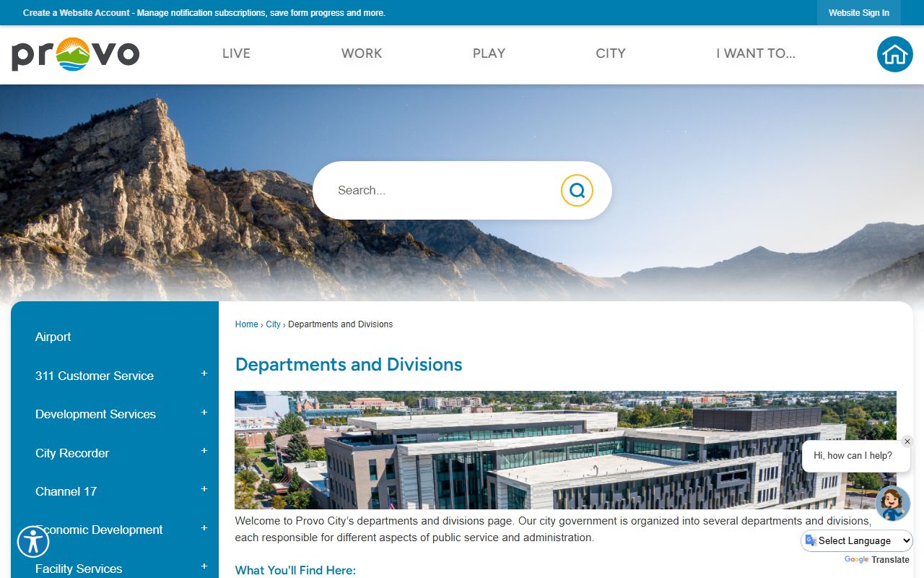Click the Departments and Divisions heading

click(349, 364)
